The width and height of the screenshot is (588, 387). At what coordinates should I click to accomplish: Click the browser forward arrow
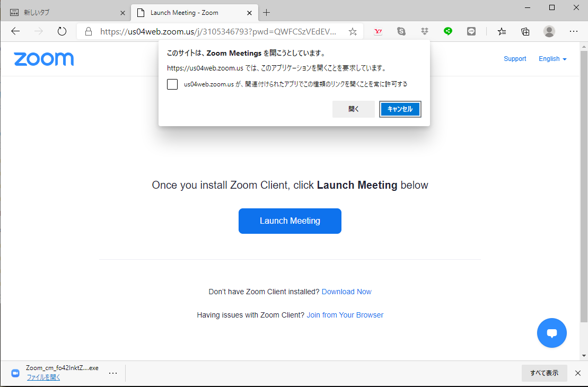pyautogui.click(x=39, y=31)
